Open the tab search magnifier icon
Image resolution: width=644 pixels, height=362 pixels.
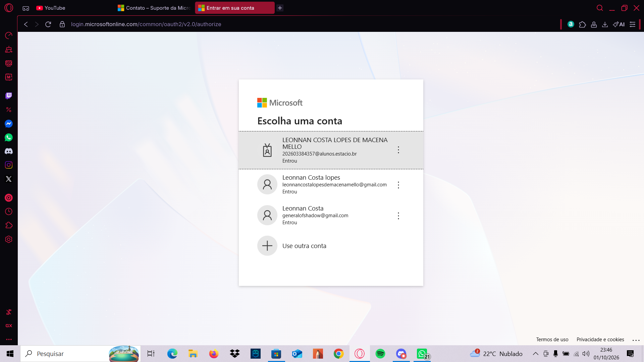click(x=600, y=8)
